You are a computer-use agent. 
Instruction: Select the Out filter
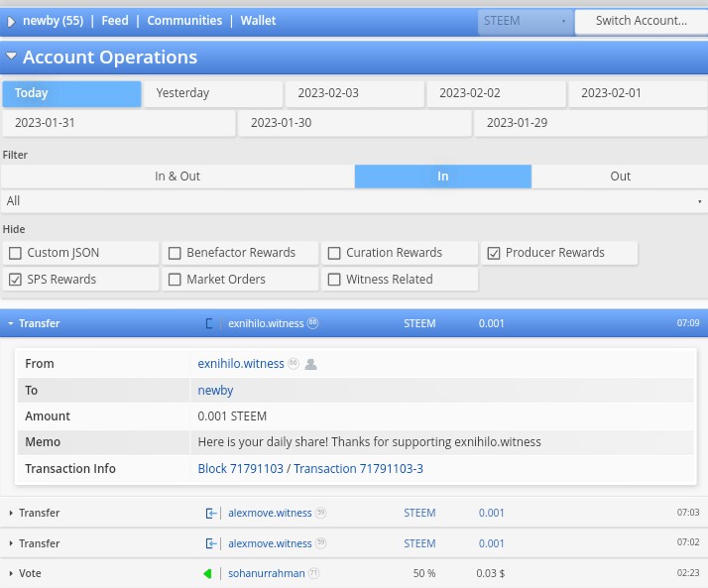point(620,176)
